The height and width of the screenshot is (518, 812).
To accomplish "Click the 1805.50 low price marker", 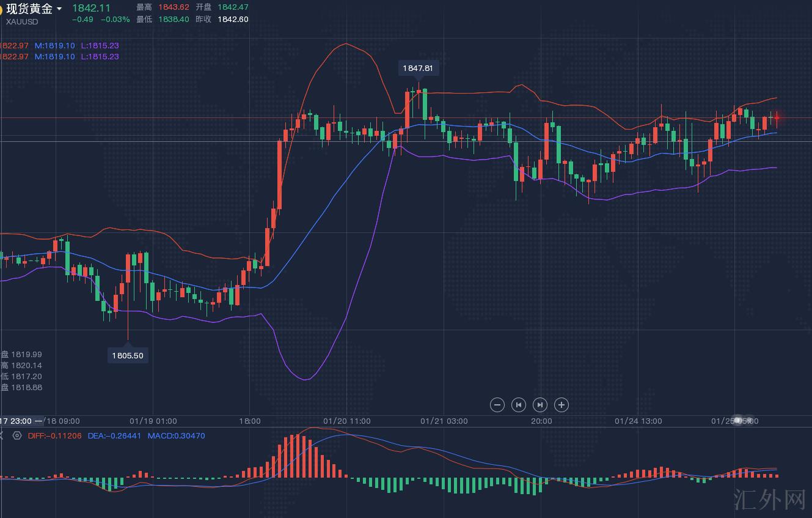I will pos(128,355).
